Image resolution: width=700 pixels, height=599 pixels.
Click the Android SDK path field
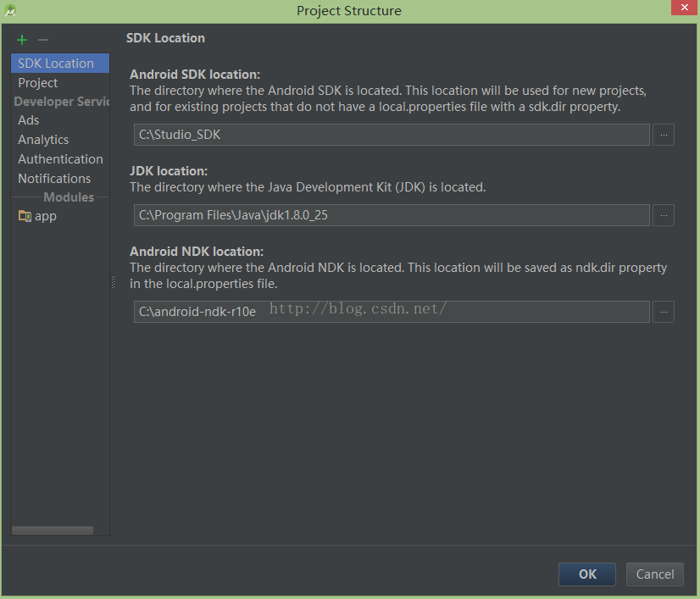(x=392, y=135)
